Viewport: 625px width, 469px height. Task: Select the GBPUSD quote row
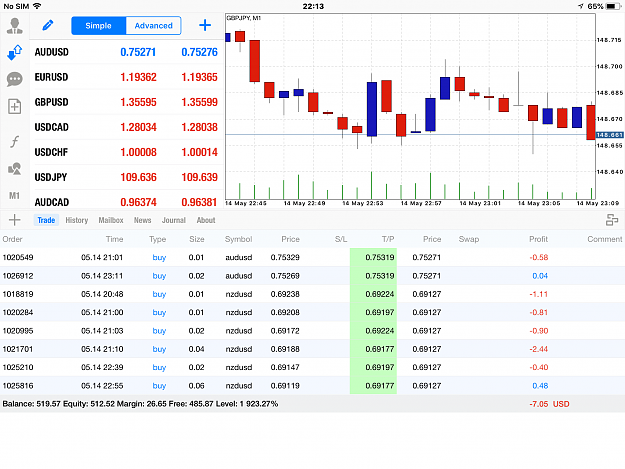click(126, 102)
